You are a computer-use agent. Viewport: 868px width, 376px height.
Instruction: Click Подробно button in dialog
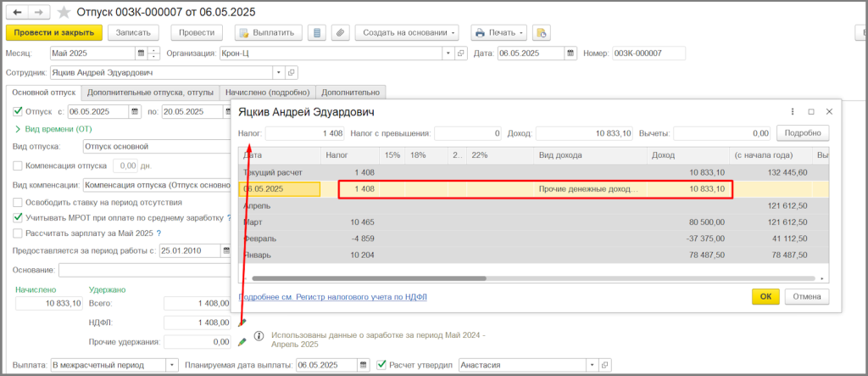pyautogui.click(x=803, y=133)
